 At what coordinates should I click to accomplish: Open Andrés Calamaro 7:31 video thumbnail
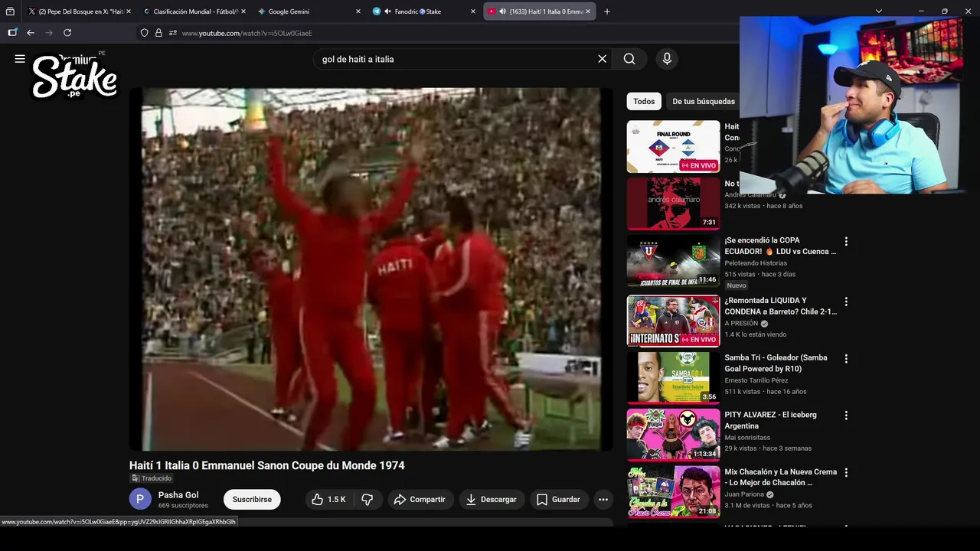(x=674, y=204)
